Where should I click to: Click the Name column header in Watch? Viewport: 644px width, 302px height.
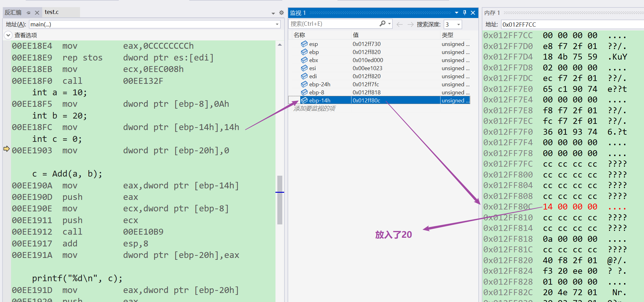(299, 35)
